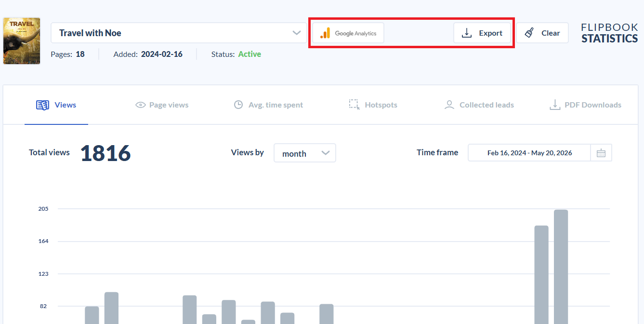Click the second-tallest bar in the chart
The image size is (644, 324).
click(x=541, y=275)
